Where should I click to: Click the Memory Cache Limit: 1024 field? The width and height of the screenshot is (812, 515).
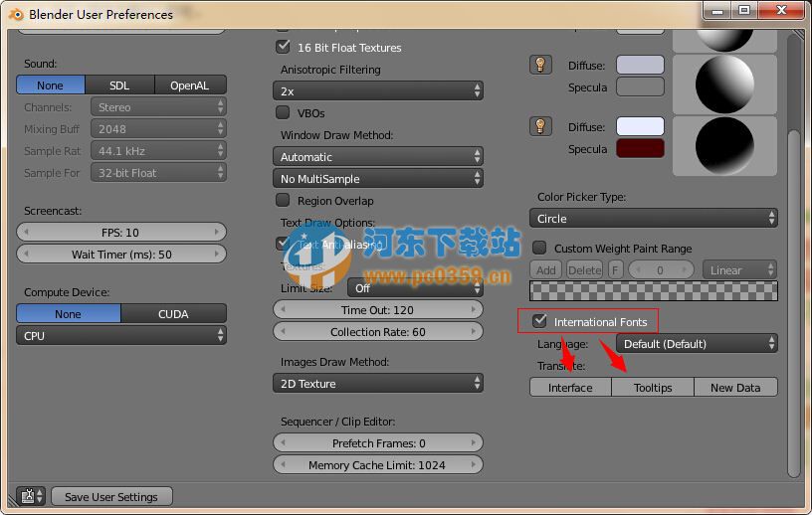tap(378, 464)
